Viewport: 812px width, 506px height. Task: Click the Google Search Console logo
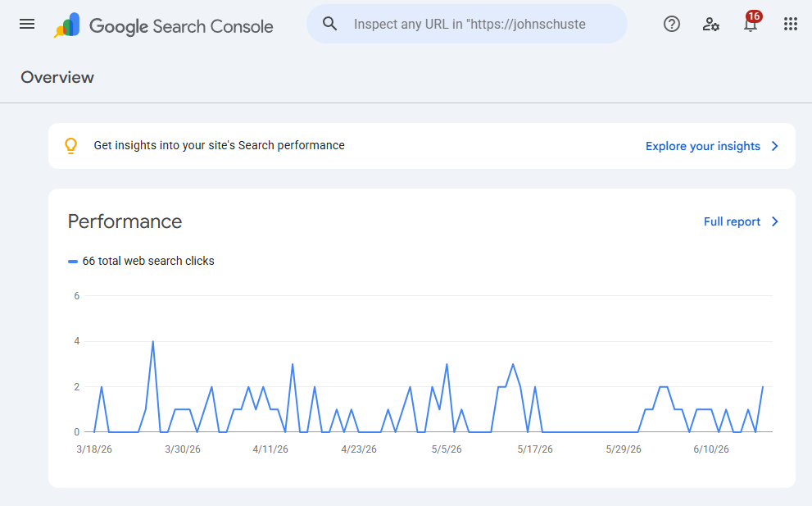(x=163, y=25)
